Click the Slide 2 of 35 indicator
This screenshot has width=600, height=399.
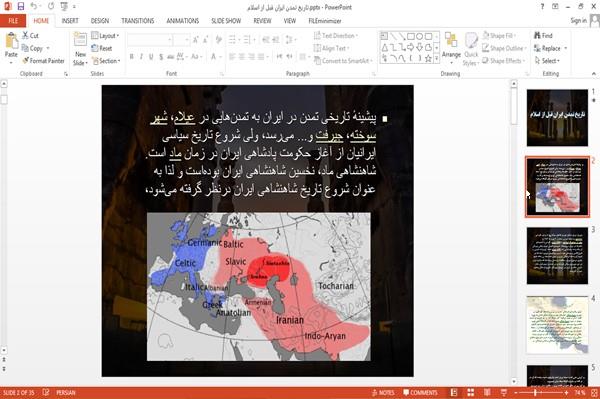pos(19,392)
